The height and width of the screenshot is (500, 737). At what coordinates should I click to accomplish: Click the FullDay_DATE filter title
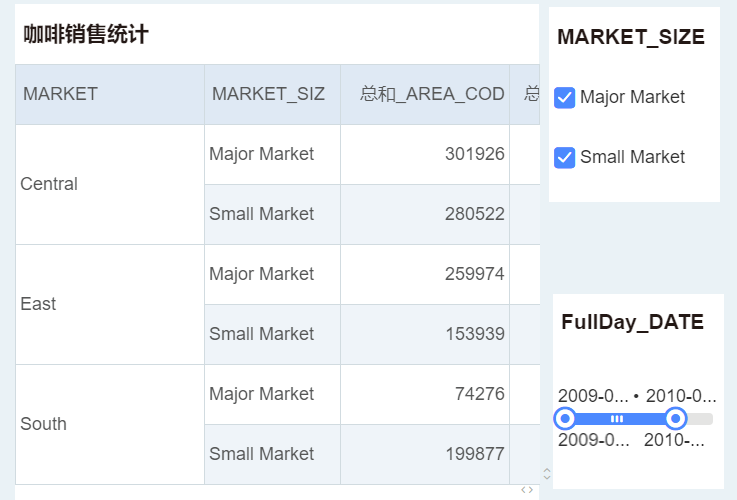632,322
